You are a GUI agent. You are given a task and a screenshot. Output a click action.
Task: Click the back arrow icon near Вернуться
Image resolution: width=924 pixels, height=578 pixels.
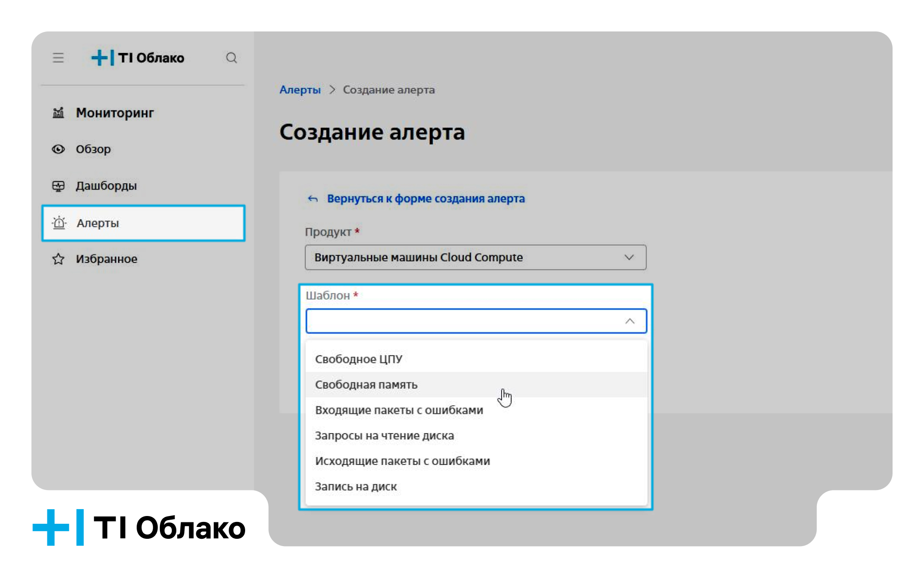(313, 199)
